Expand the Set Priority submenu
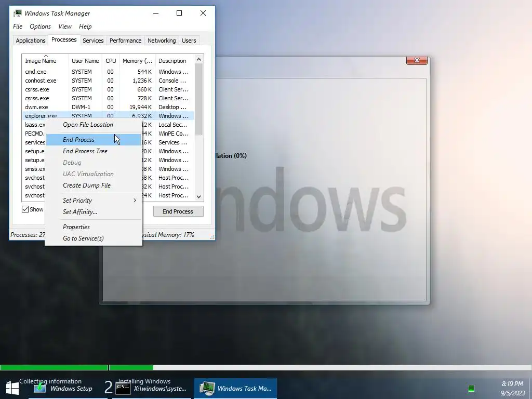The height and width of the screenshot is (399, 532). pos(94,201)
